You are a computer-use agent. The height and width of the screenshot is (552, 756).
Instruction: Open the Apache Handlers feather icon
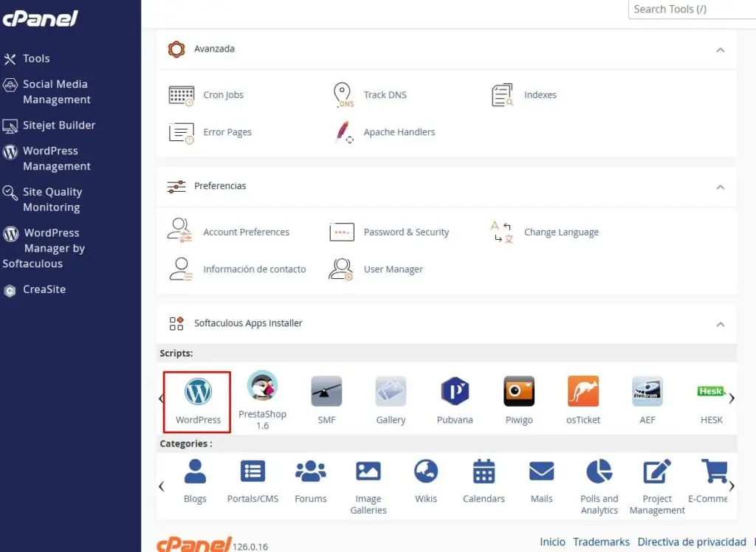[x=343, y=132]
